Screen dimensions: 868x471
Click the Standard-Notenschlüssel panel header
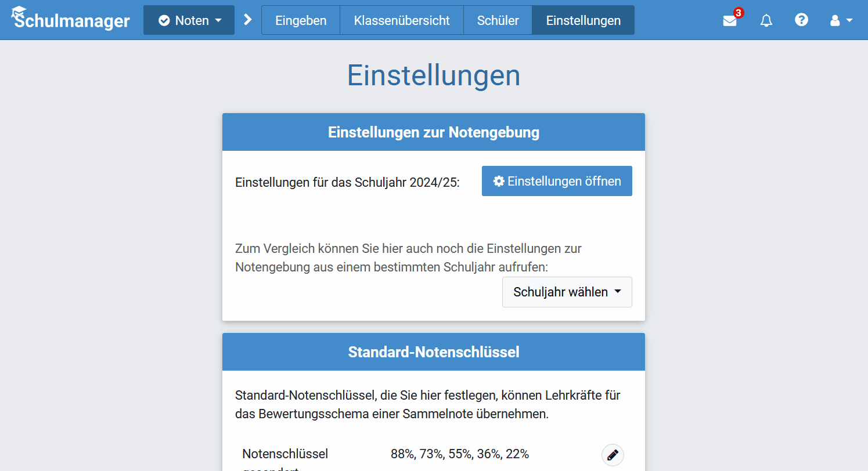click(x=434, y=352)
